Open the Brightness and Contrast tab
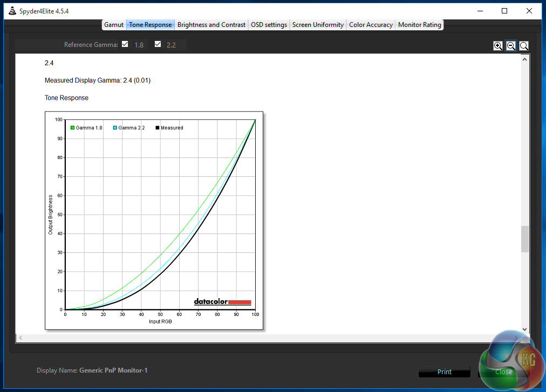This screenshot has width=546, height=392. click(211, 25)
